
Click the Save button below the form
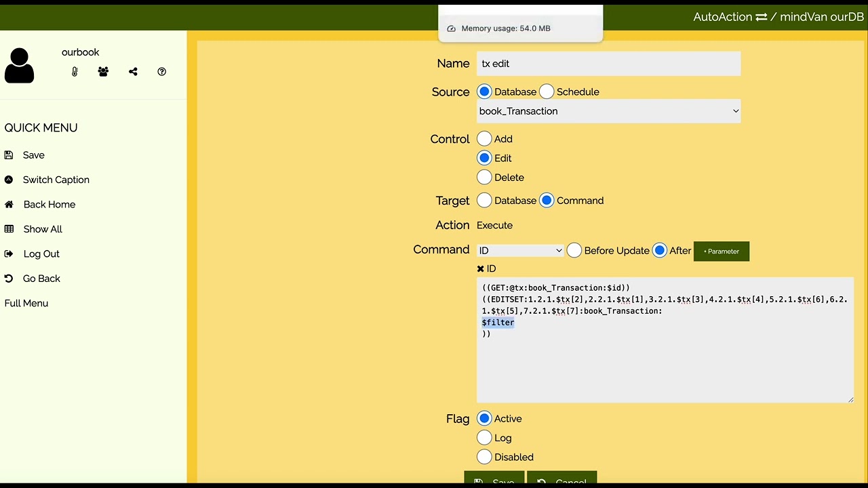(x=494, y=479)
